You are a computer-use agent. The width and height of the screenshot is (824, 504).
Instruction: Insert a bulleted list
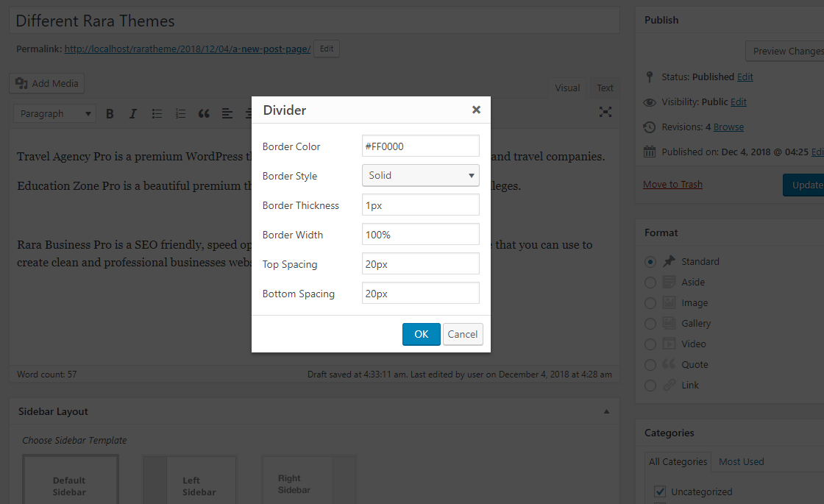click(157, 113)
